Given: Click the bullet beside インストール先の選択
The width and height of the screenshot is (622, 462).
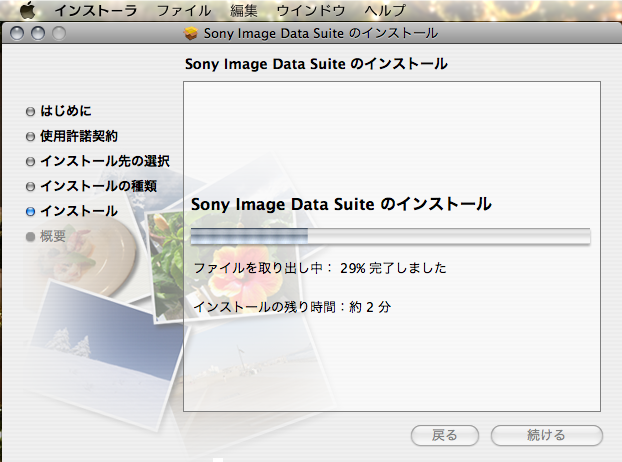Looking at the screenshot, I should tap(31, 162).
